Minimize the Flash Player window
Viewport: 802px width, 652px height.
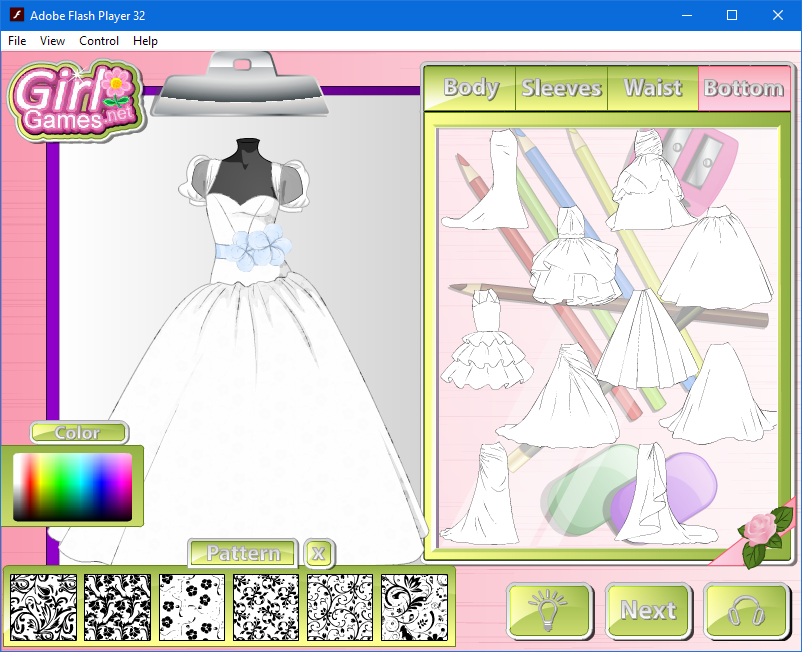coord(687,15)
